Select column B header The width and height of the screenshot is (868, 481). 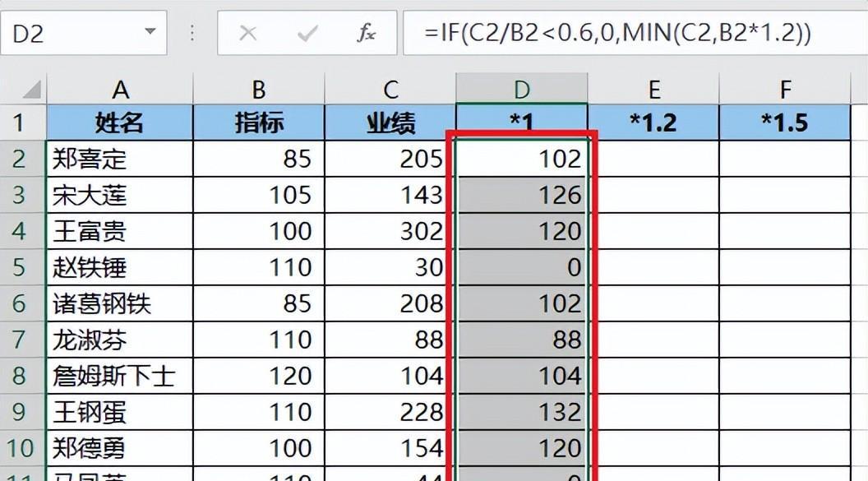(259, 89)
